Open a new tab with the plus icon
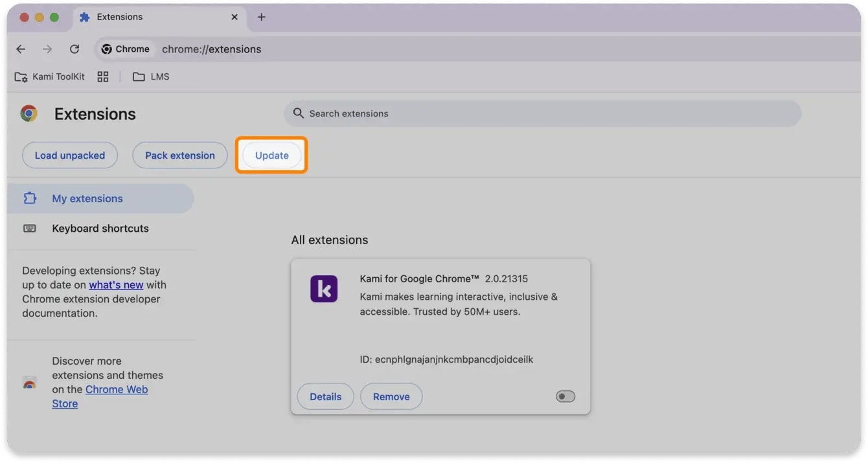This screenshot has height=463, width=868. point(261,17)
